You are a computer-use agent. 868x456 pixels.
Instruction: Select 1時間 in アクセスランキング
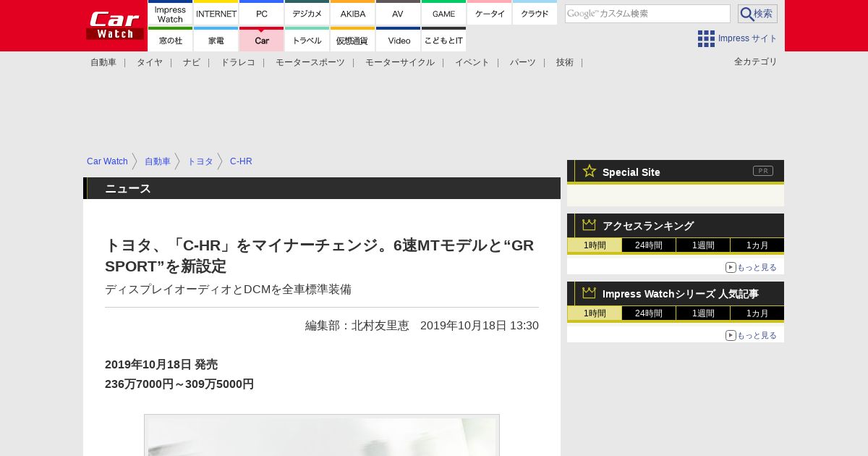point(595,245)
